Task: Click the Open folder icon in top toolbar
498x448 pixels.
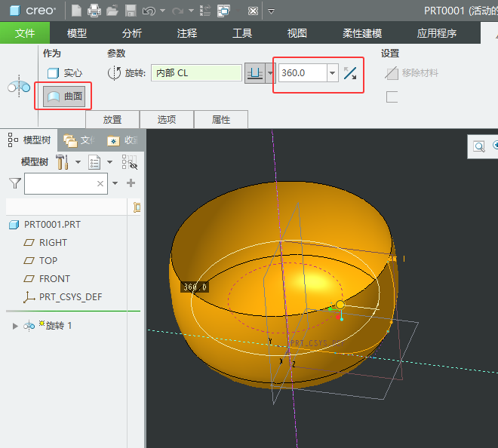Action: click(112, 11)
